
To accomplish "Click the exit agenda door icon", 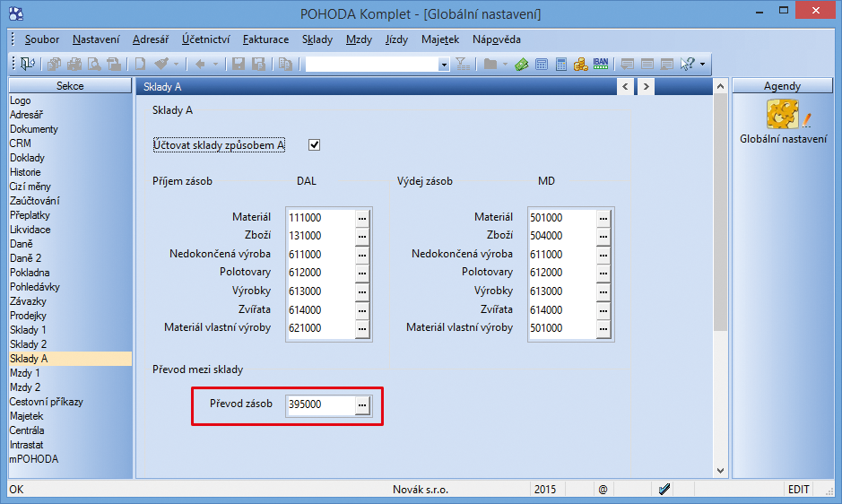I will tap(28, 64).
